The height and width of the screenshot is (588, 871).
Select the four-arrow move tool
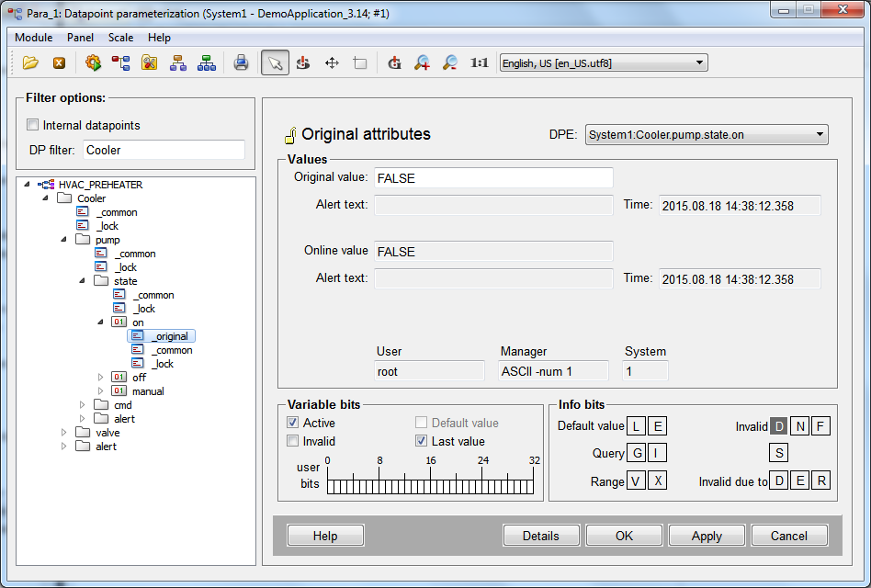pyautogui.click(x=332, y=63)
